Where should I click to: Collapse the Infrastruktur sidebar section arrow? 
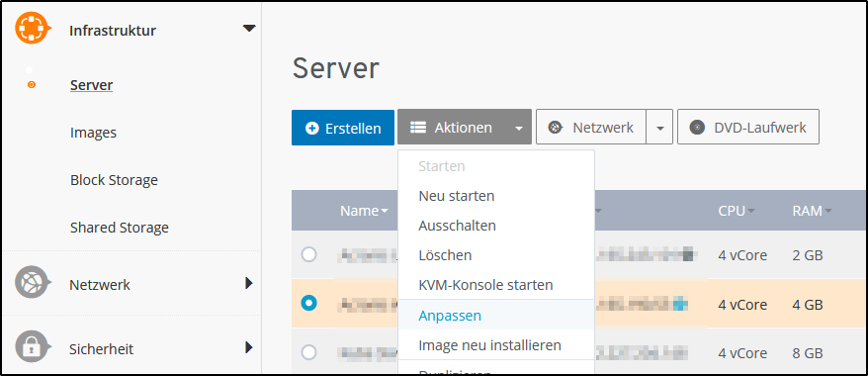[249, 28]
